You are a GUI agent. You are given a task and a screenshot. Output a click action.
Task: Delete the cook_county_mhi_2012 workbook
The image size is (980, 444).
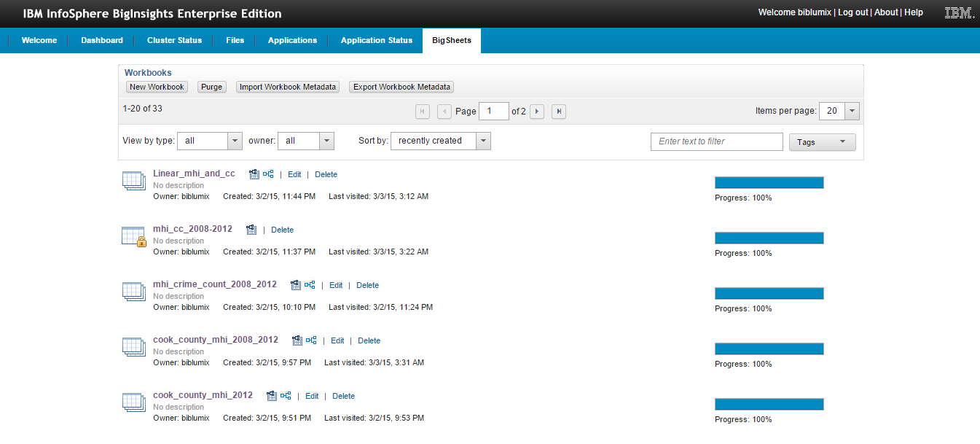coord(343,396)
